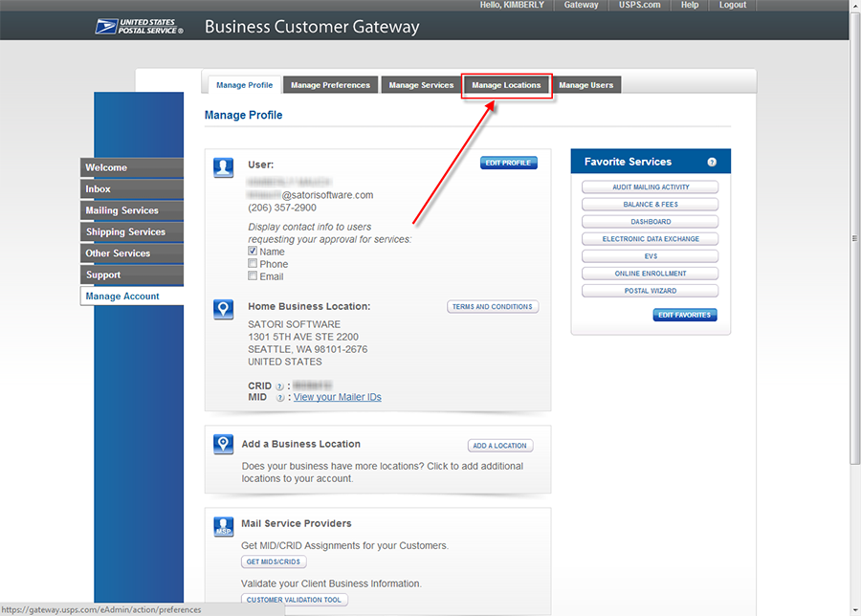This screenshot has height=616, width=861.
Task: Click the Add a Location button
Action: tap(501, 446)
